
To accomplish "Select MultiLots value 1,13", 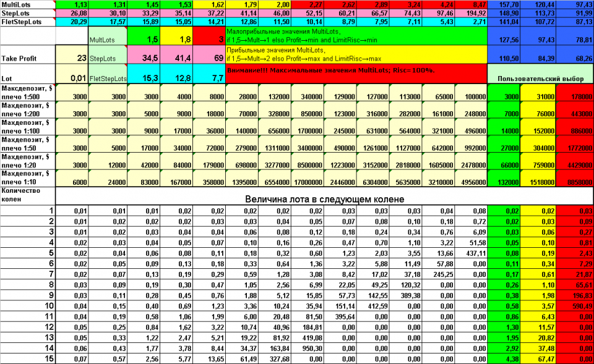I will (72, 4).
